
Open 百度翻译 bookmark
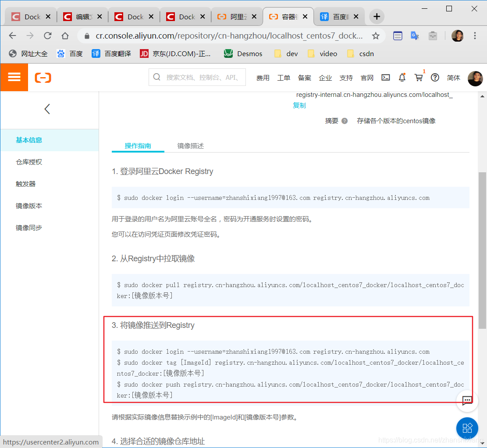(111, 54)
